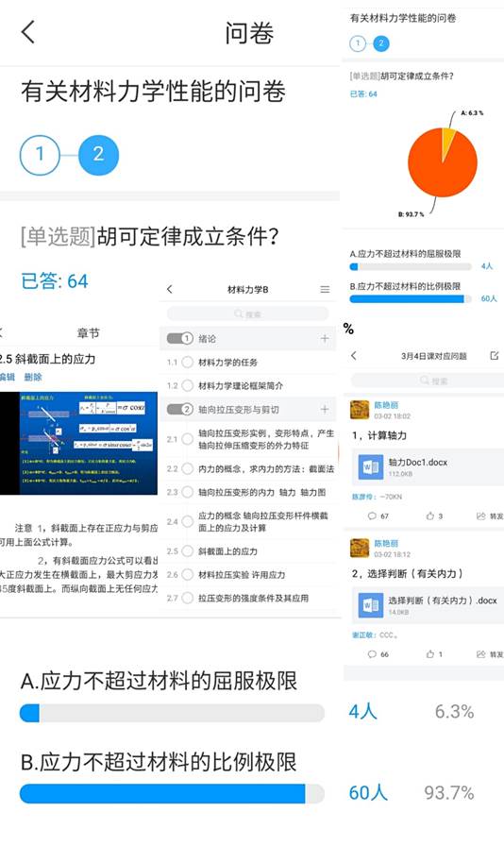Tap 陈艳丽 avatar on first post
The height and width of the screenshot is (846, 504).
[x=360, y=410]
